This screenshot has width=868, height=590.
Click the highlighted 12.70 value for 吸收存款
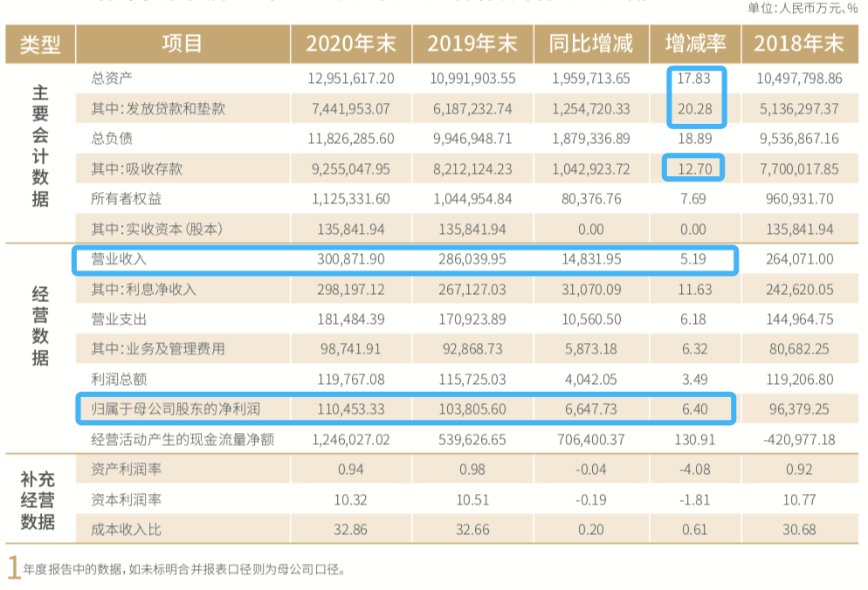695,169
